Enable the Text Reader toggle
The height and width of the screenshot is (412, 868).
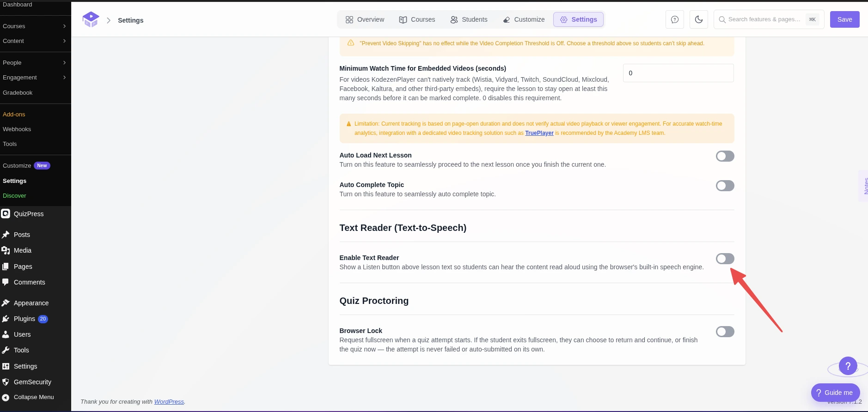(725, 259)
